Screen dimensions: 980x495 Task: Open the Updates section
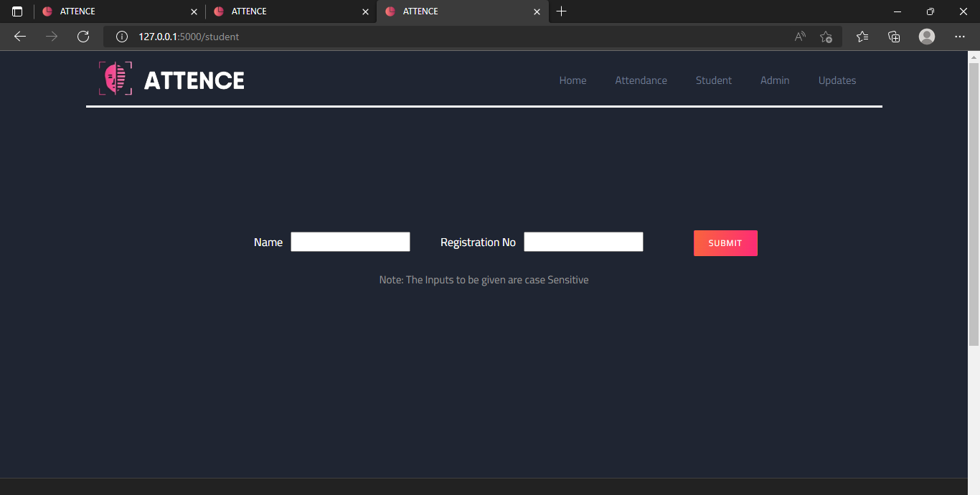(837, 80)
